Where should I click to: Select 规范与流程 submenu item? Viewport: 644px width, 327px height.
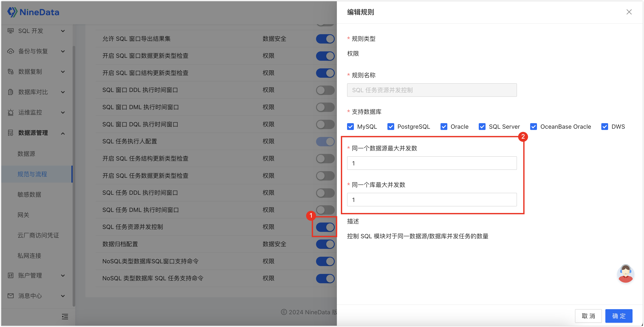37,174
